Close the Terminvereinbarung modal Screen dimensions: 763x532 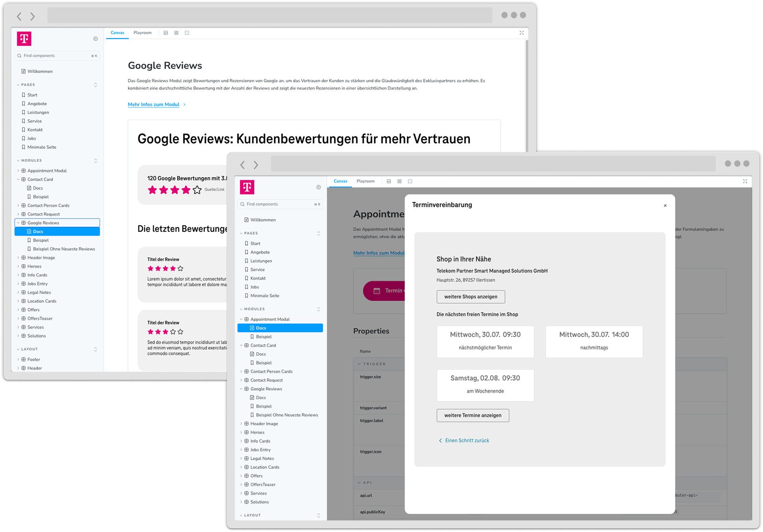(665, 206)
